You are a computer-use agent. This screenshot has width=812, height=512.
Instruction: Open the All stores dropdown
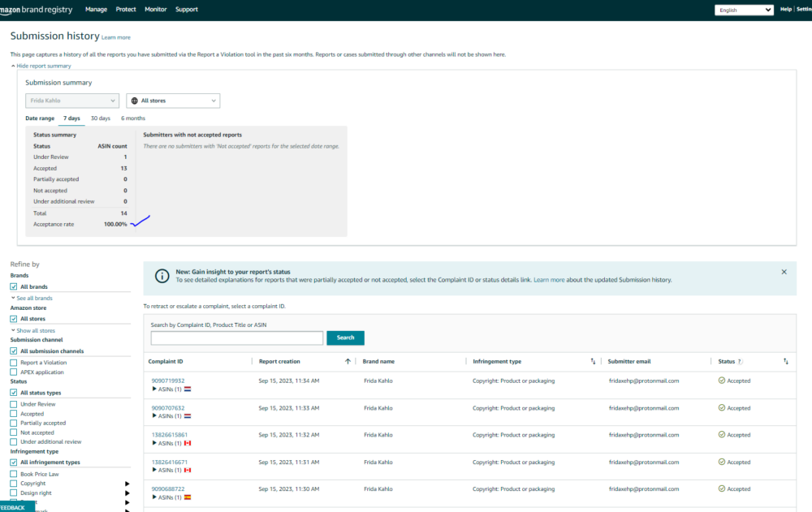pyautogui.click(x=173, y=101)
